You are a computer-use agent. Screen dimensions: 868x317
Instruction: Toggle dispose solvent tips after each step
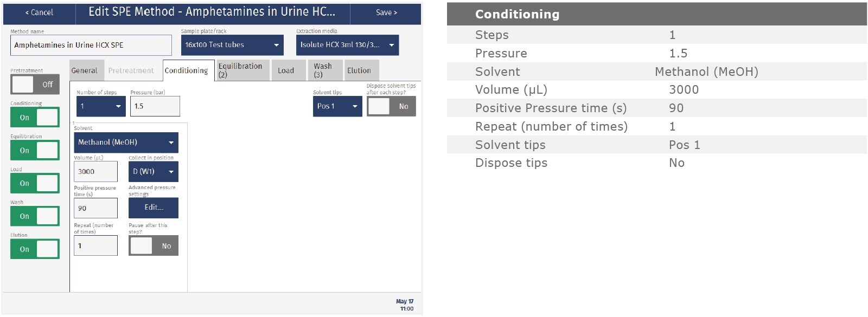coord(391,106)
